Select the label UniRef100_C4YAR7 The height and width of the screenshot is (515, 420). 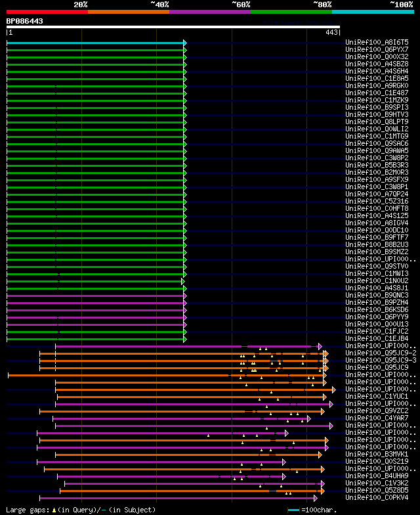click(377, 418)
